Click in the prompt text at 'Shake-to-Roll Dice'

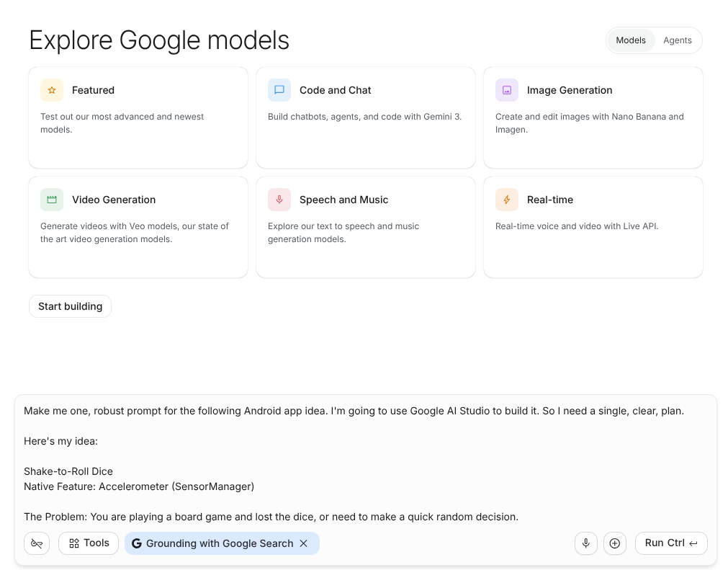(68, 471)
